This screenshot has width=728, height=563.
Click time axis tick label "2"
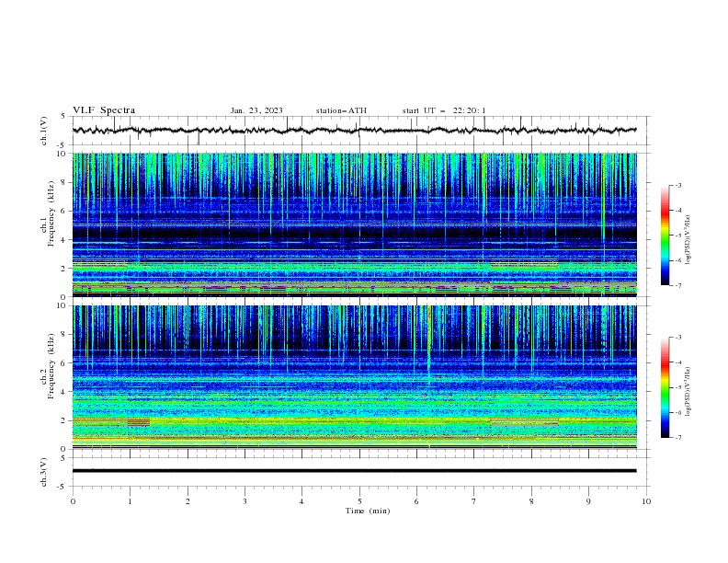188,501
